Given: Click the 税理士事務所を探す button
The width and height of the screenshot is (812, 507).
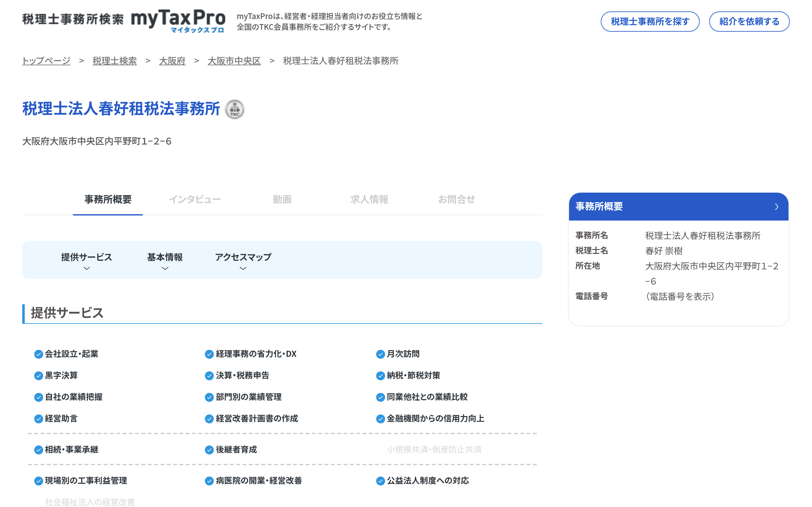Looking at the screenshot, I should (x=650, y=22).
